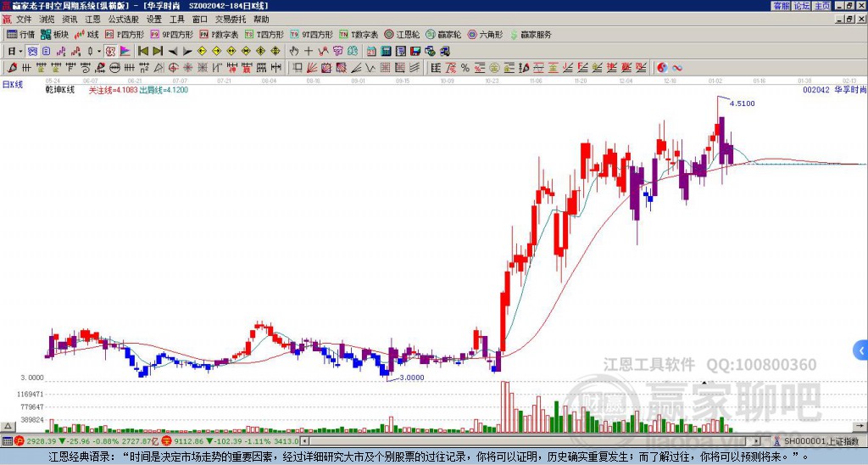
Task: Click the 出局线=4.1200 label
Action: 164,90
